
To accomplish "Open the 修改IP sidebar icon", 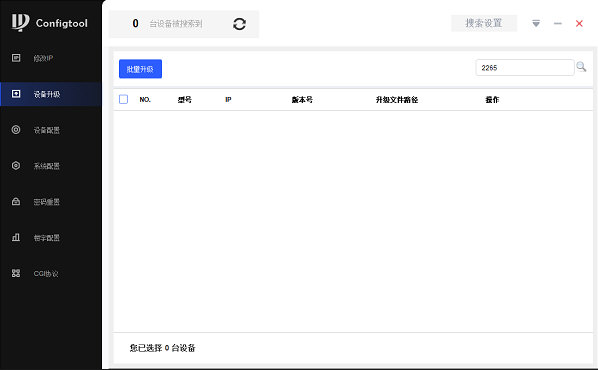I will [x=16, y=58].
